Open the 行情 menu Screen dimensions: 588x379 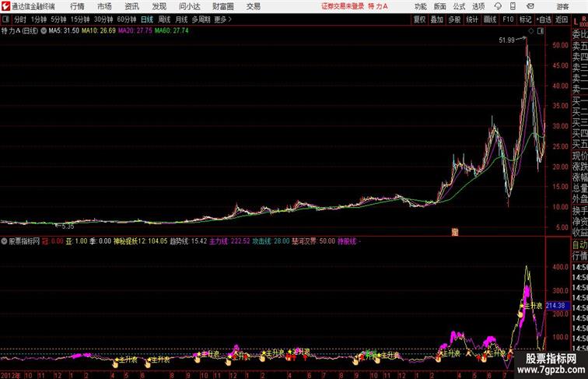(77, 6)
